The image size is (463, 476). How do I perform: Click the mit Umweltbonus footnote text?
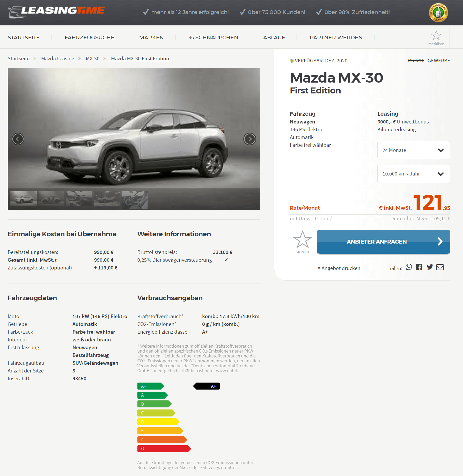point(311,218)
